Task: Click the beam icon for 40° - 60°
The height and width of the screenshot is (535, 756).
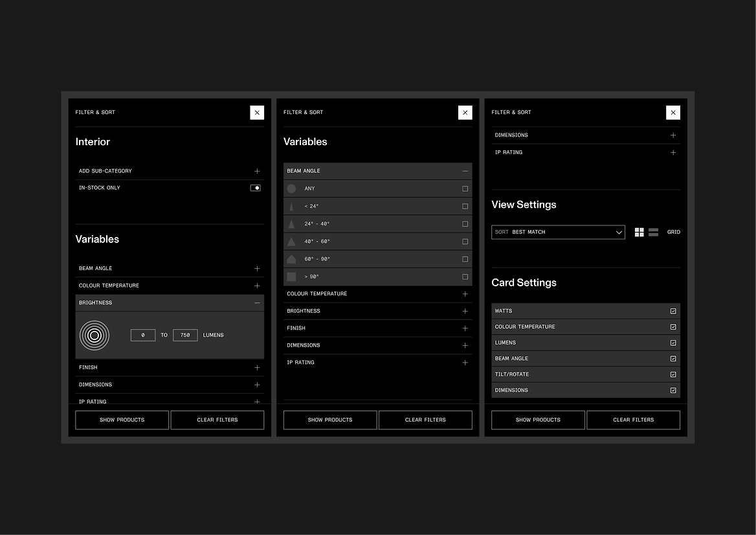Action: click(291, 241)
